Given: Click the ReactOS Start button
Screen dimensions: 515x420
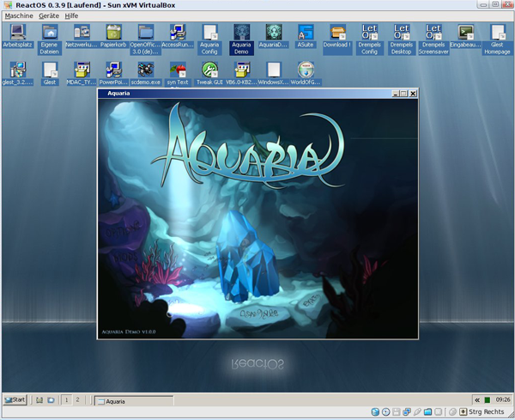Looking at the screenshot, I should click(x=15, y=400).
